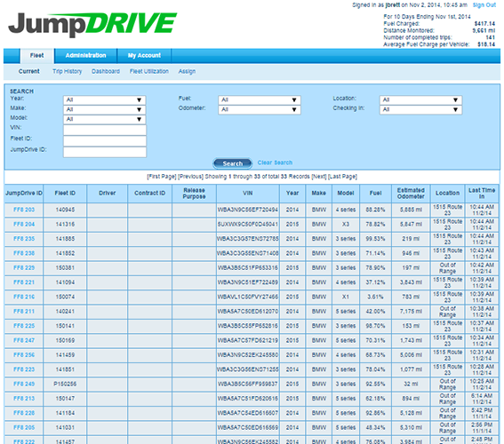This screenshot has width=504, height=444.
Task: Expand the Make dropdown
Action: [x=105, y=109]
